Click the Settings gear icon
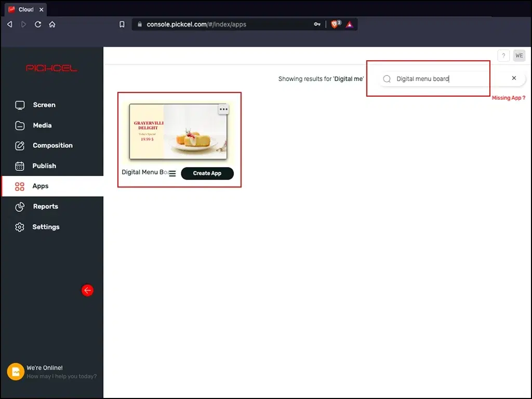Image resolution: width=532 pixels, height=399 pixels. [x=19, y=227]
